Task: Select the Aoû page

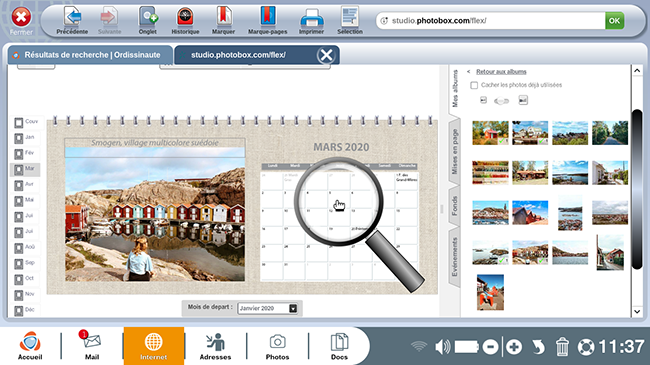Action: (26, 248)
